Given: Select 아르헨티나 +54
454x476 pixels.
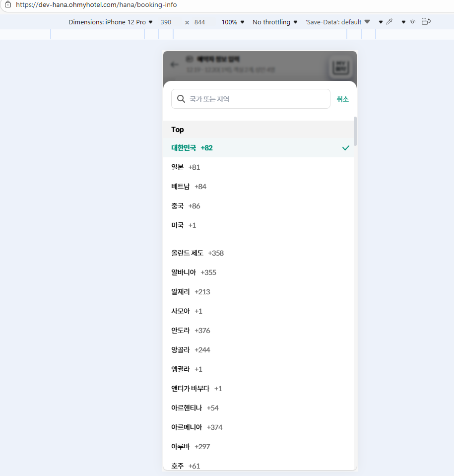Looking at the screenshot, I should point(259,408).
